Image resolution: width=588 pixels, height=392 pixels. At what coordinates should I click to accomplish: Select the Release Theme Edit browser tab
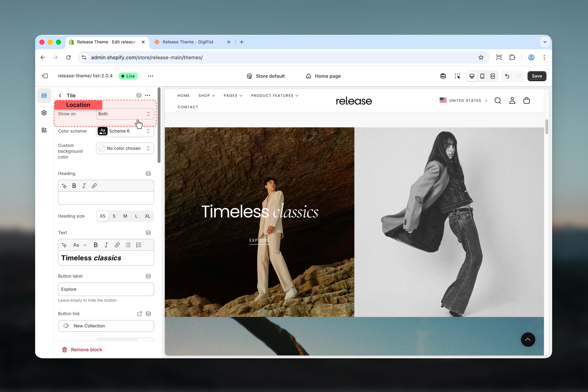tap(107, 42)
